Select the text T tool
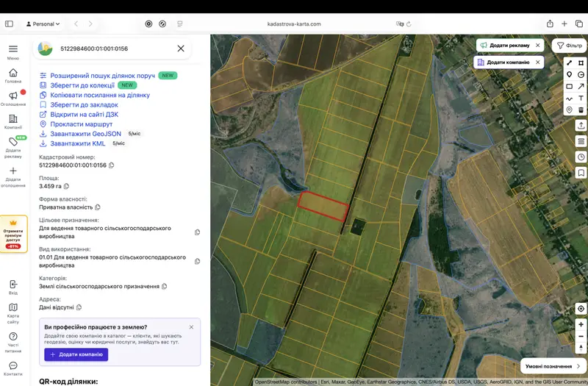This screenshot has width=588, height=386. point(581,99)
